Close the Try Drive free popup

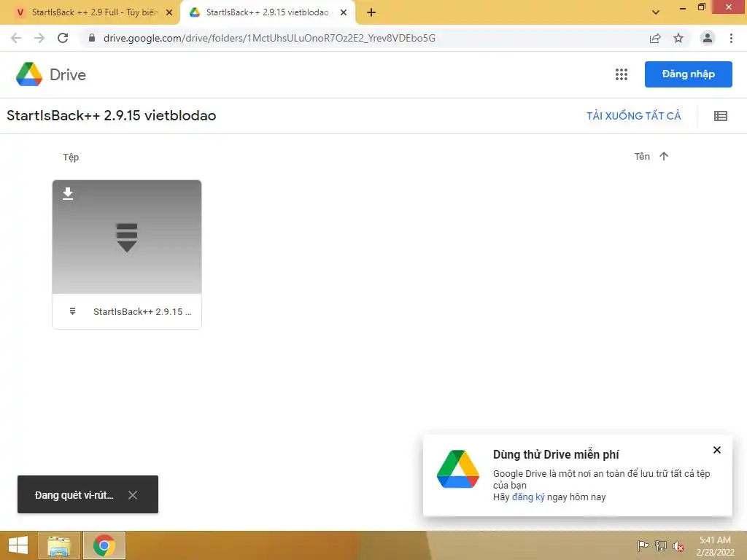(717, 450)
